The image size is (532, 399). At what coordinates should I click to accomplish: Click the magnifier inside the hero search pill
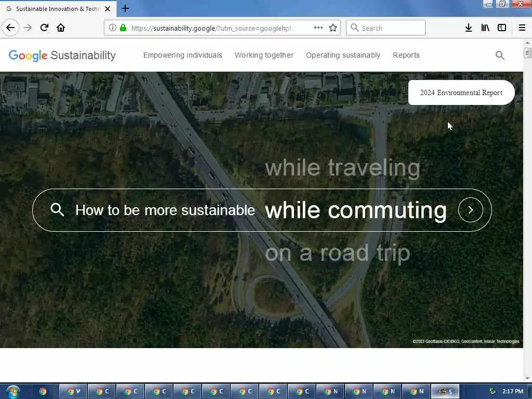coord(57,210)
